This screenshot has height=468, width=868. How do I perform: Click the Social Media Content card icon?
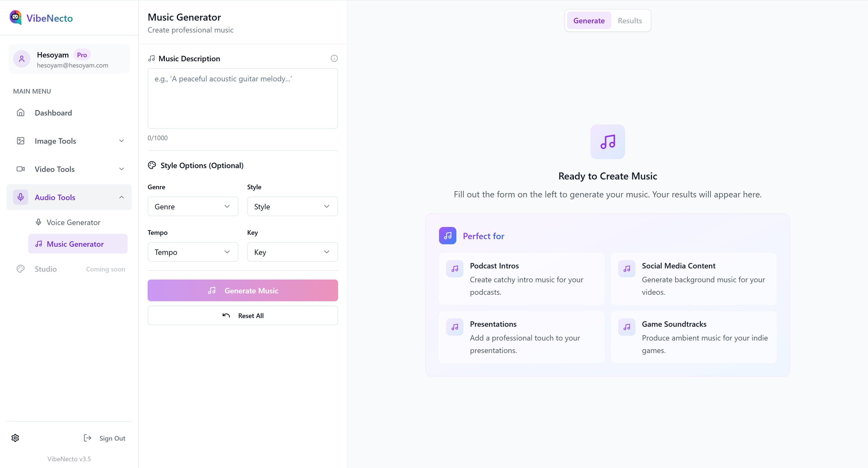(627, 269)
